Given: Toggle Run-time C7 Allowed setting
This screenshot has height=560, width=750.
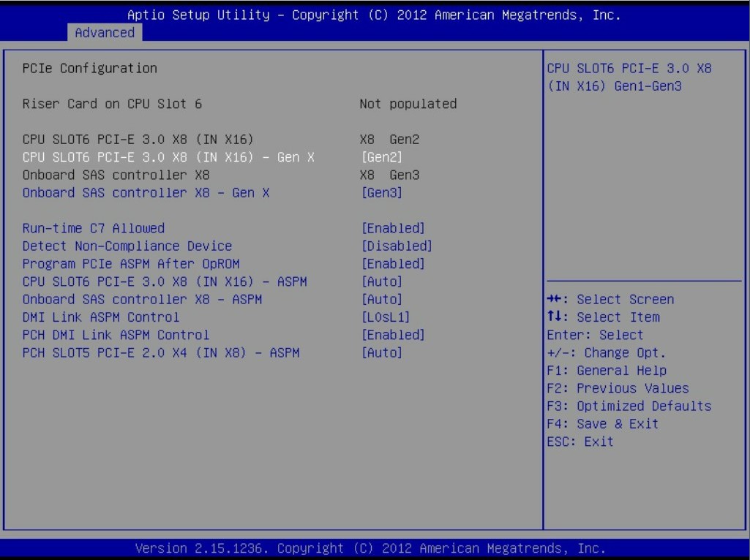Looking at the screenshot, I should pyautogui.click(x=94, y=228).
